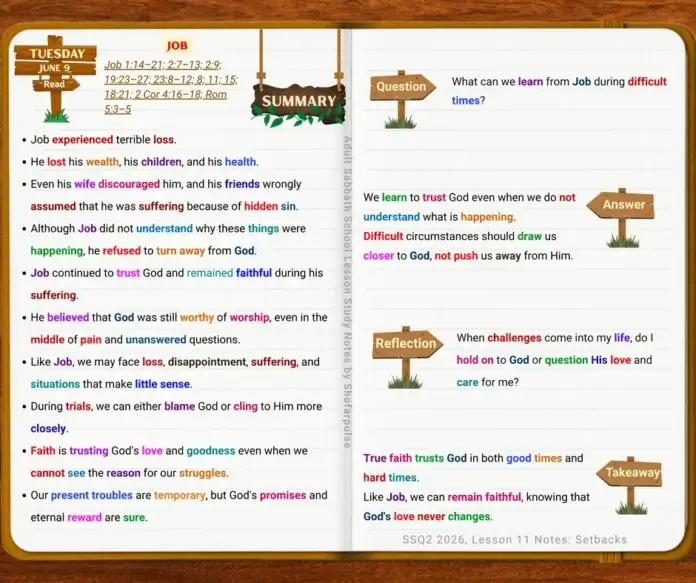Viewport: 696px width, 583px height.
Task: Click the Answer signpost arrow
Action: 621,205
